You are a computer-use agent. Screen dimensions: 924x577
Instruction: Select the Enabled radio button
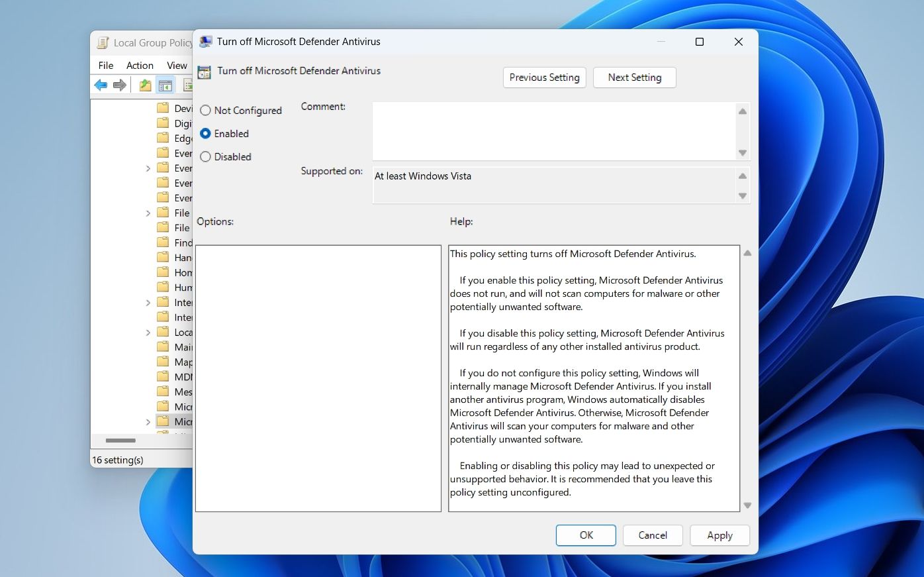pyautogui.click(x=205, y=134)
